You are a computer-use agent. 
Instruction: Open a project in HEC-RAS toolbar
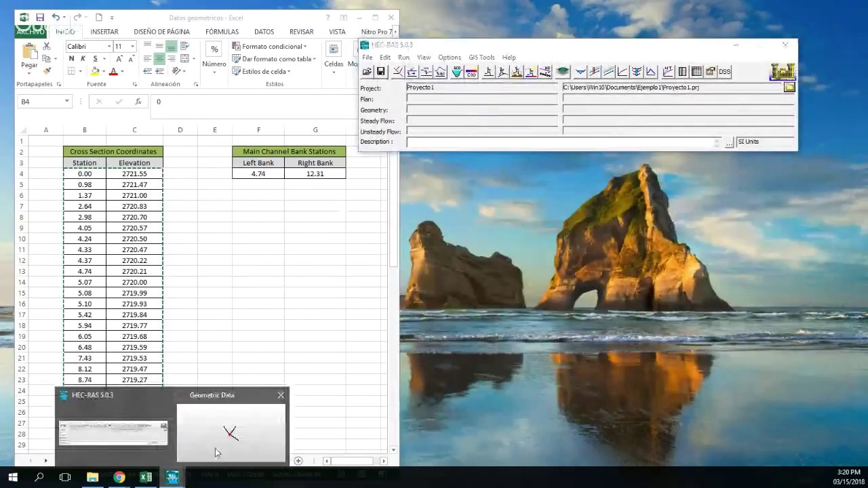click(x=367, y=71)
